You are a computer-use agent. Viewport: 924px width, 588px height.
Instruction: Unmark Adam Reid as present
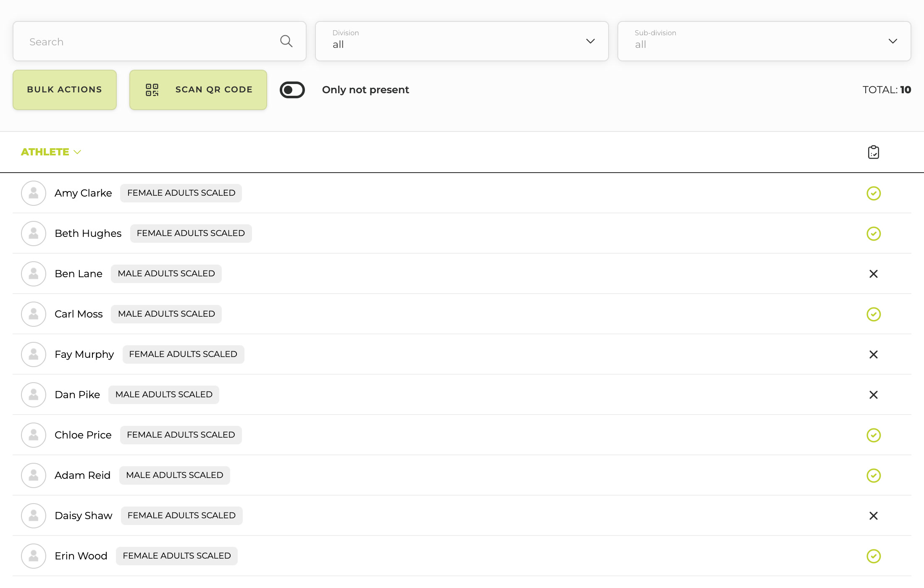click(x=874, y=475)
